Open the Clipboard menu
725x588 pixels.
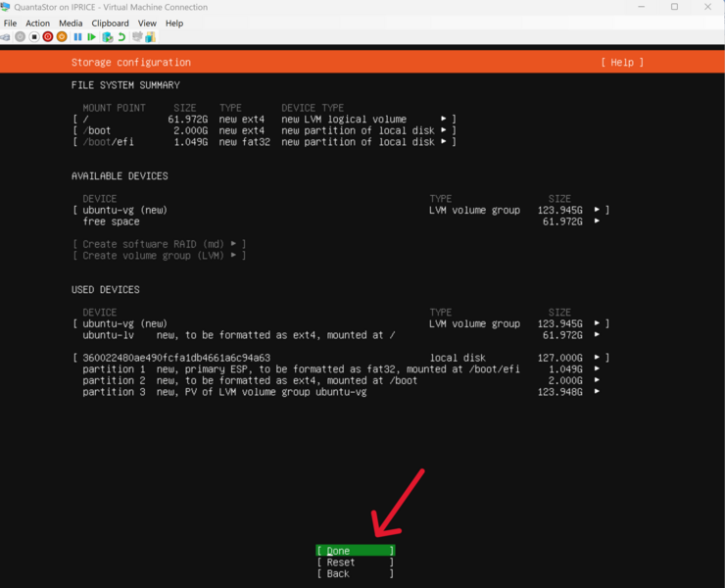click(x=110, y=24)
